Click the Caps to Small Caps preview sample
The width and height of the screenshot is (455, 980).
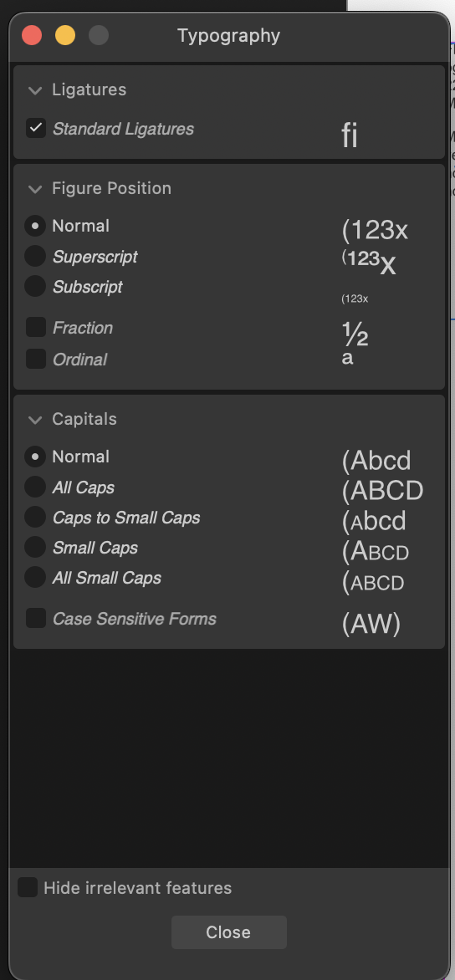point(374,521)
